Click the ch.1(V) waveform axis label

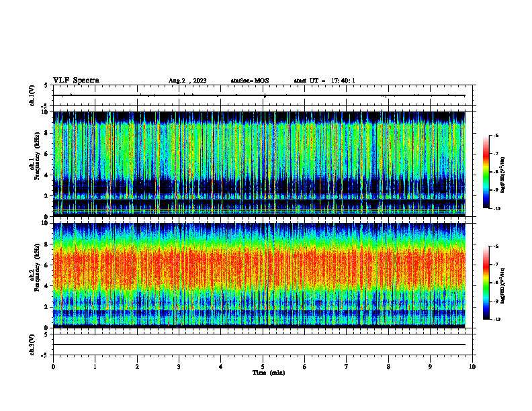(x=32, y=95)
